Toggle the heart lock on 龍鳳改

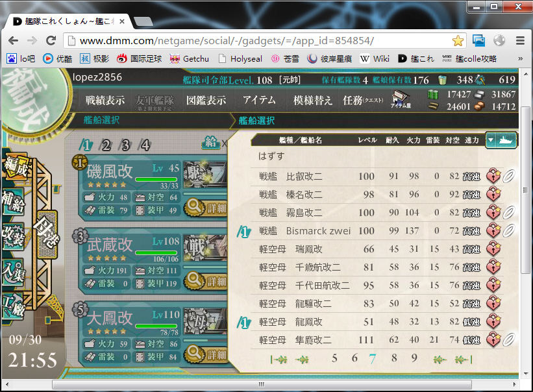(x=493, y=321)
